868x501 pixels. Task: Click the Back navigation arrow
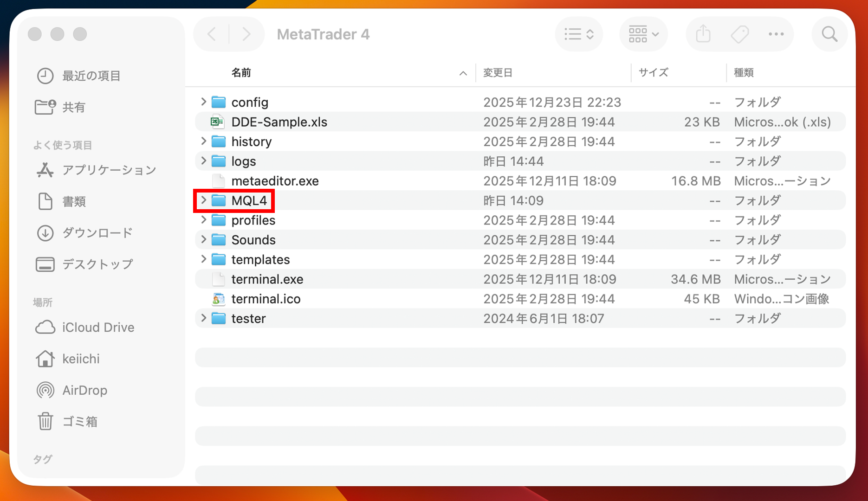click(212, 34)
